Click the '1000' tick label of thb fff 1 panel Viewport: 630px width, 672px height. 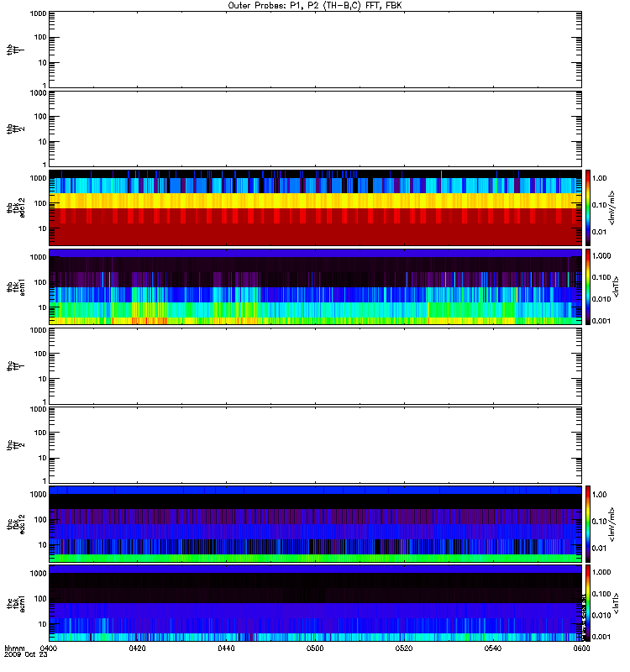[38, 13]
